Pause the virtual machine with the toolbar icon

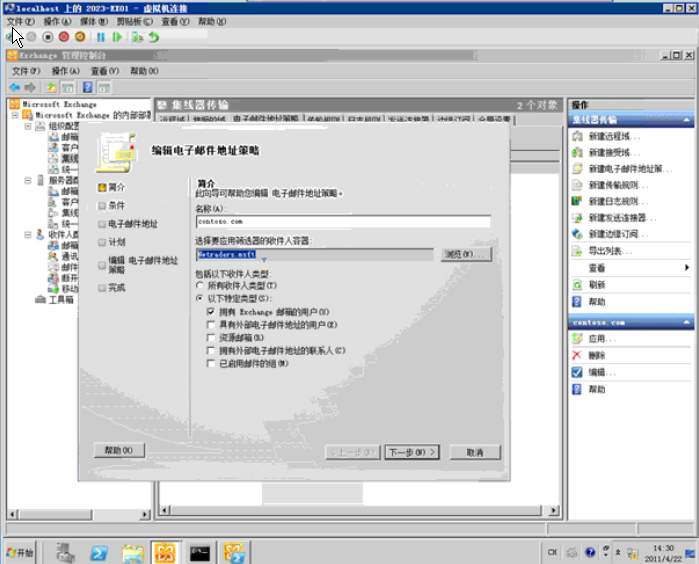pos(101,37)
